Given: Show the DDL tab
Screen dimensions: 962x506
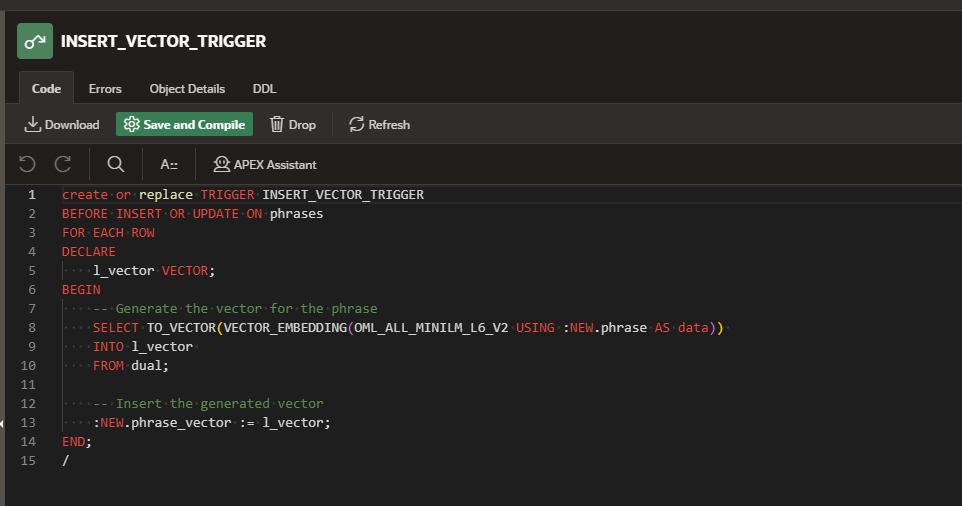Looking at the screenshot, I should click(264, 88).
